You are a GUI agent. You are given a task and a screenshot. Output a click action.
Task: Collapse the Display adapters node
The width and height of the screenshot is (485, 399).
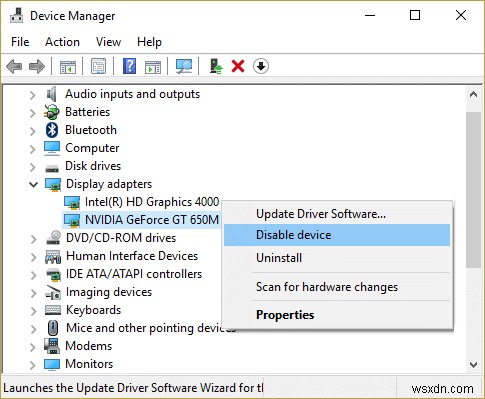pyautogui.click(x=33, y=184)
